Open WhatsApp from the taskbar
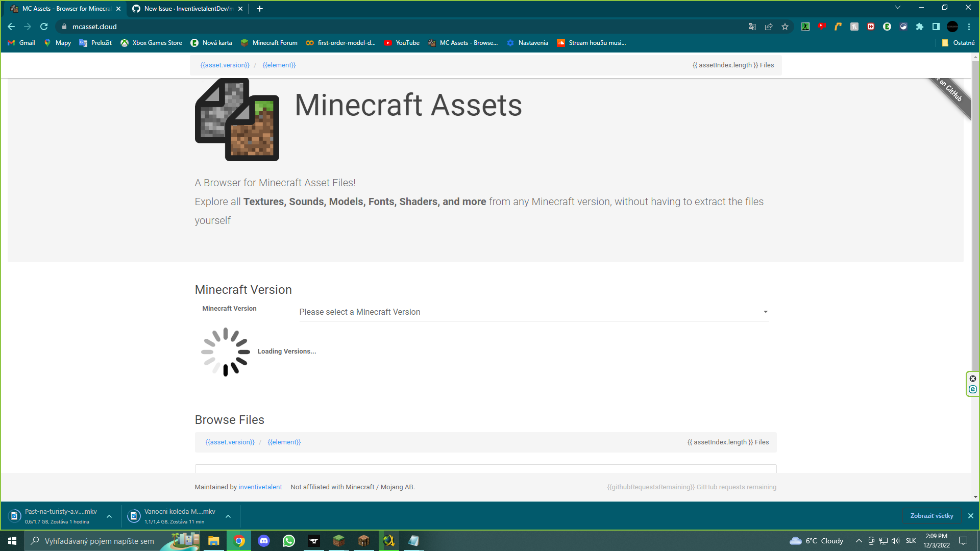The width and height of the screenshot is (980, 551). click(x=288, y=541)
